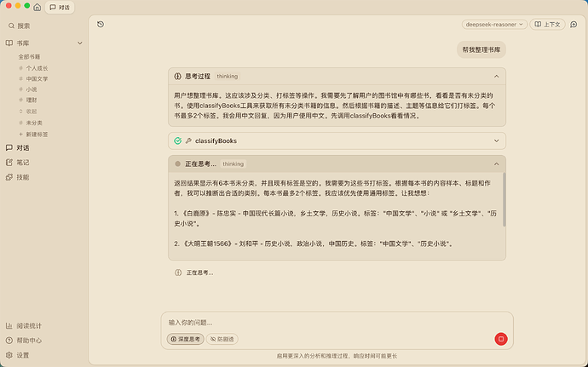588x367 pixels.
Task: Stop generation with the red stop button
Action: tap(500, 339)
